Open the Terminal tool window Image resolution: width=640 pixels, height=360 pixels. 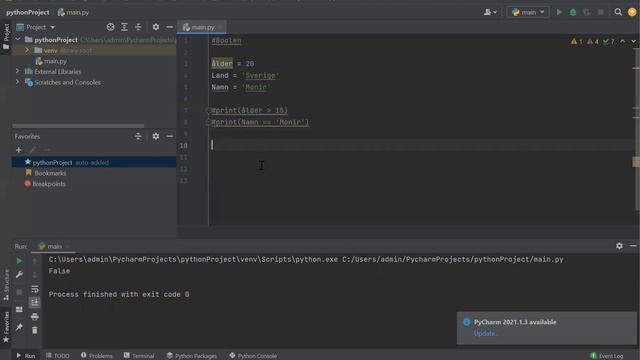pyautogui.click(x=139, y=356)
